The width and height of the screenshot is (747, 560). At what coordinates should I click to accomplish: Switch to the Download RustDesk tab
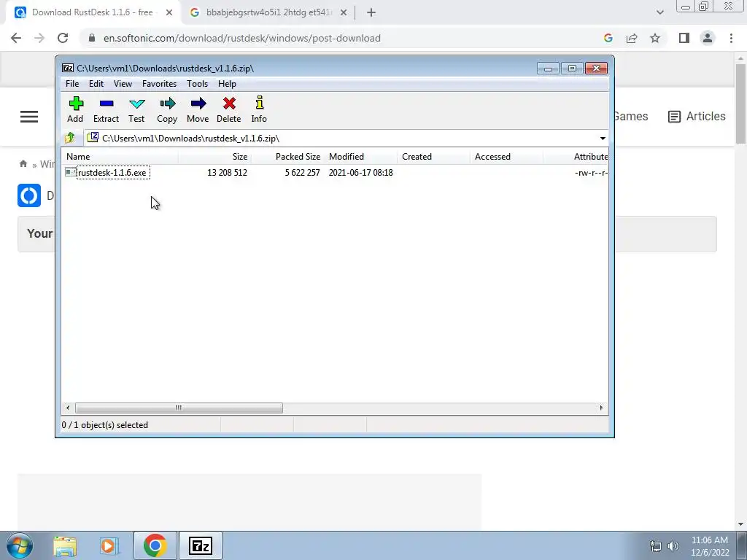coord(93,12)
